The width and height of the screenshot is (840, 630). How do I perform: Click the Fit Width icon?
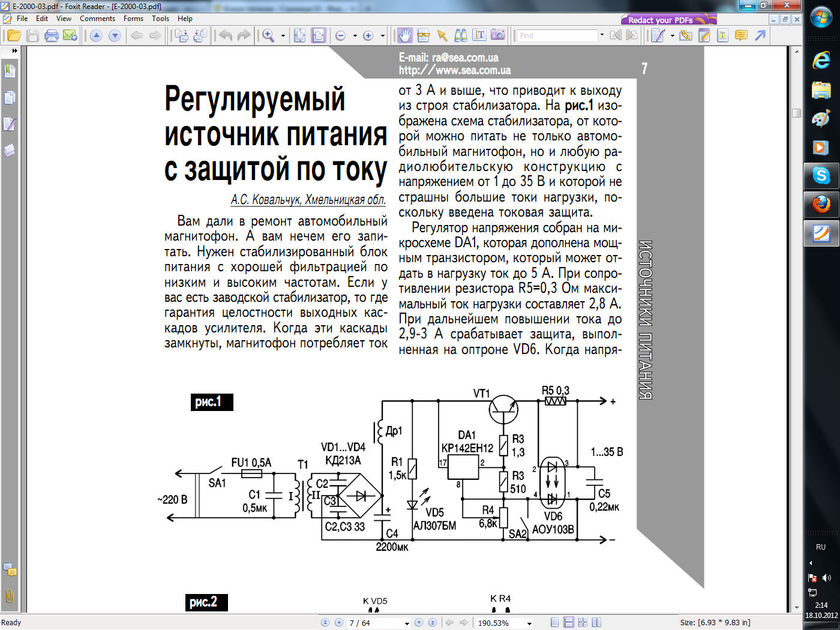(x=319, y=36)
